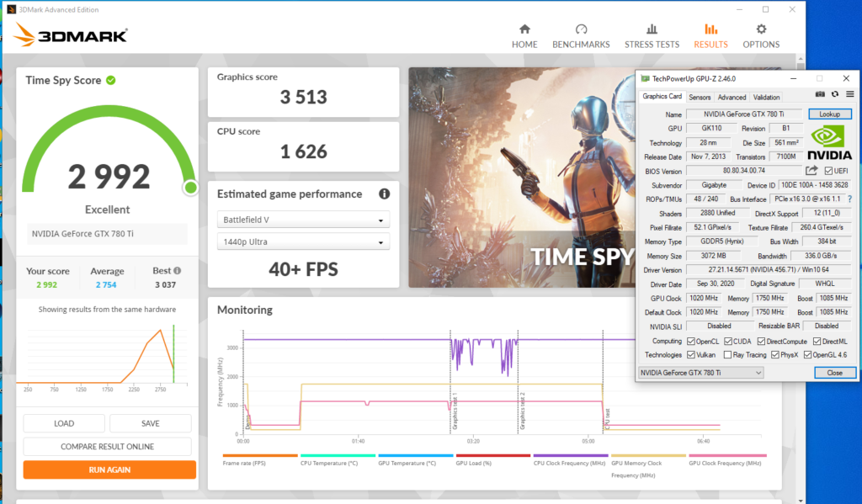Image resolution: width=862 pixels, height=504 pixels.
Task: Click the Close button in GPU-Z
Action: (x=834, y=373)
